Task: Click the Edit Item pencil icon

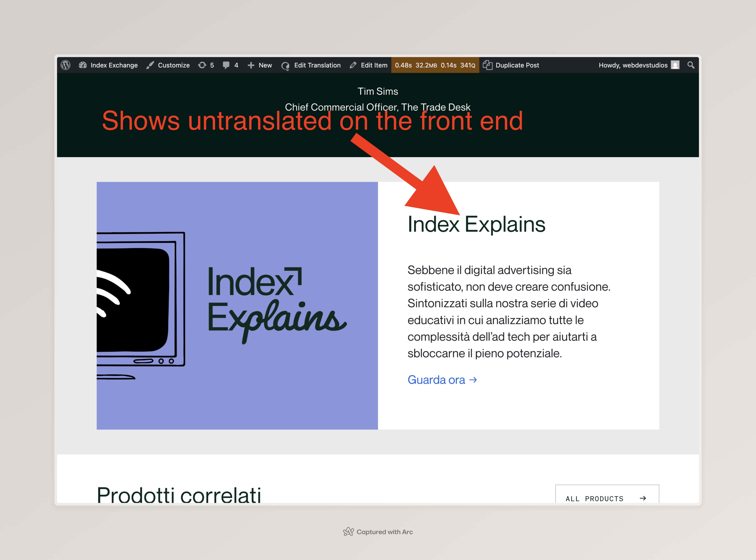Action: point(353,65)
